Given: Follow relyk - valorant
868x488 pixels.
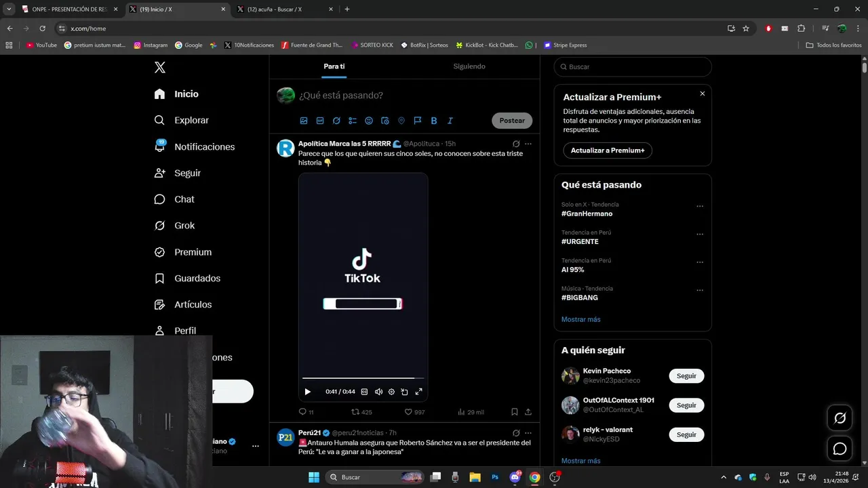Looking at the screenshot, I should [x=686, y=434].
